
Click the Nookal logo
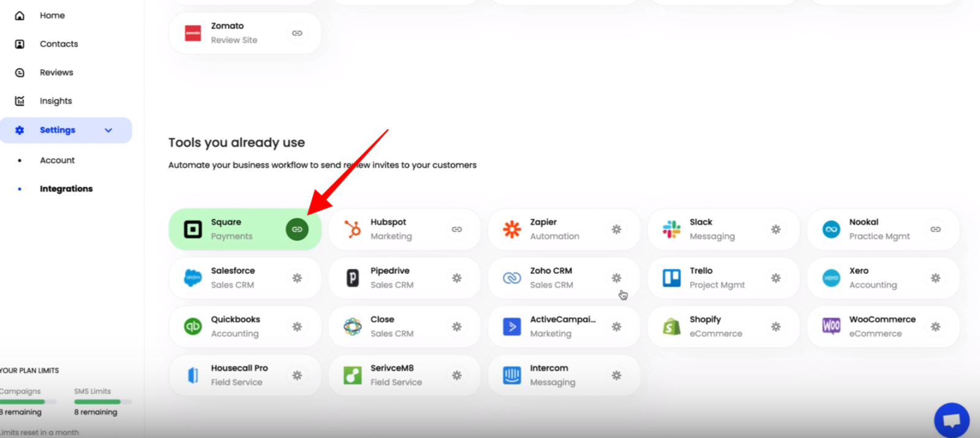[831, 229]
